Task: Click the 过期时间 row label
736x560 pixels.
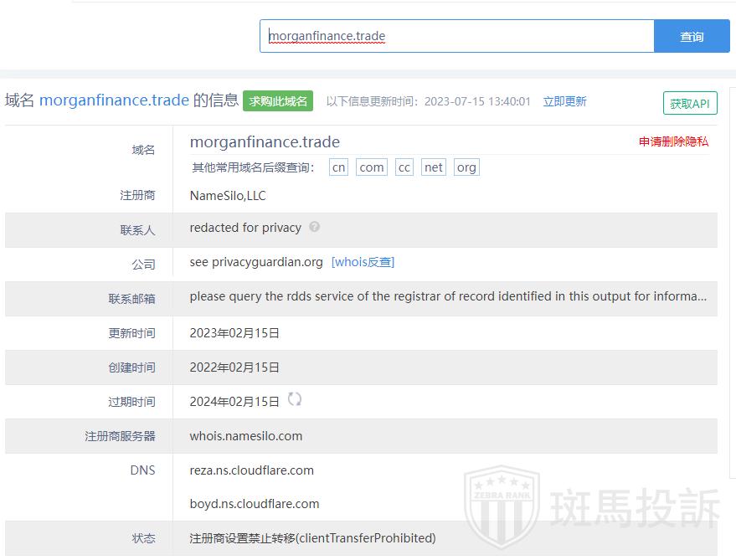Action: pyautogui.click(x=132, y=402)
